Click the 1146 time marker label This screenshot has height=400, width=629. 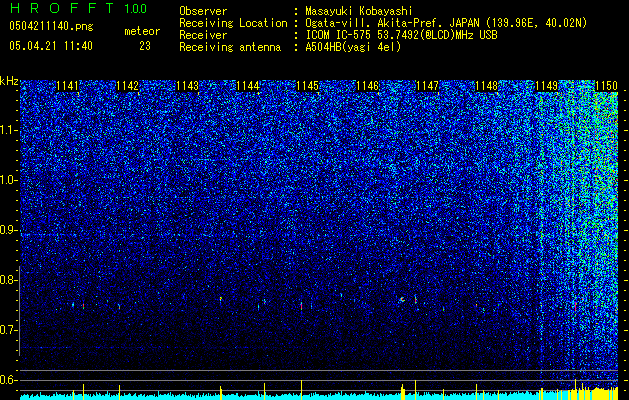[367, 86]
